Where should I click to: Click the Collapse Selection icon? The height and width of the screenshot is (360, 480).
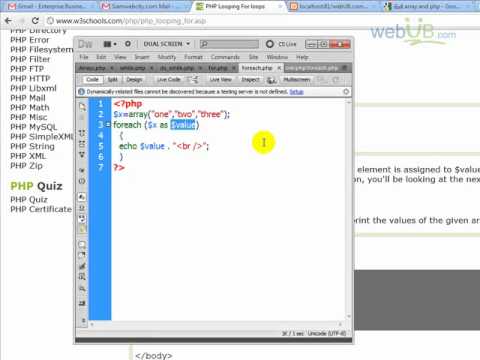pyautogui.click(x=82, y=144)
